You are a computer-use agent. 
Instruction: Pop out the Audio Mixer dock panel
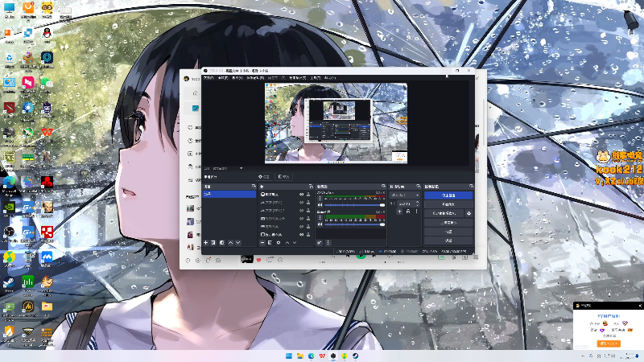pos(384,186)
